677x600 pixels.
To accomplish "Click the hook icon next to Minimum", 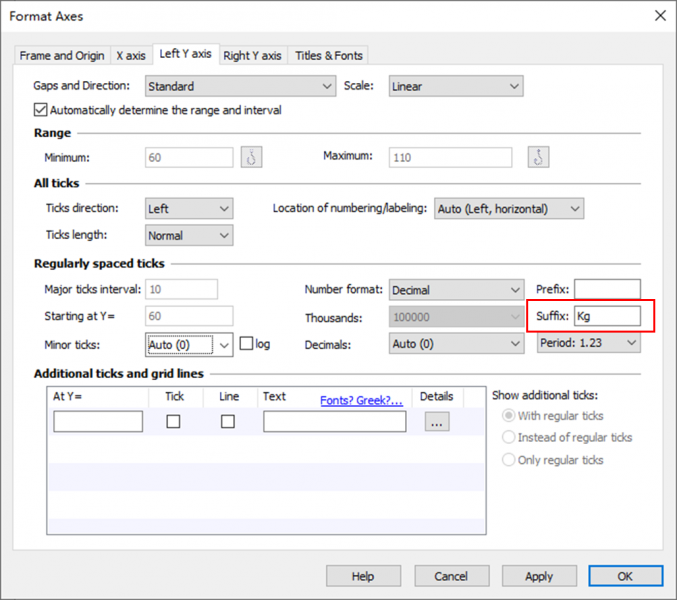I will (x=251, y=157).
